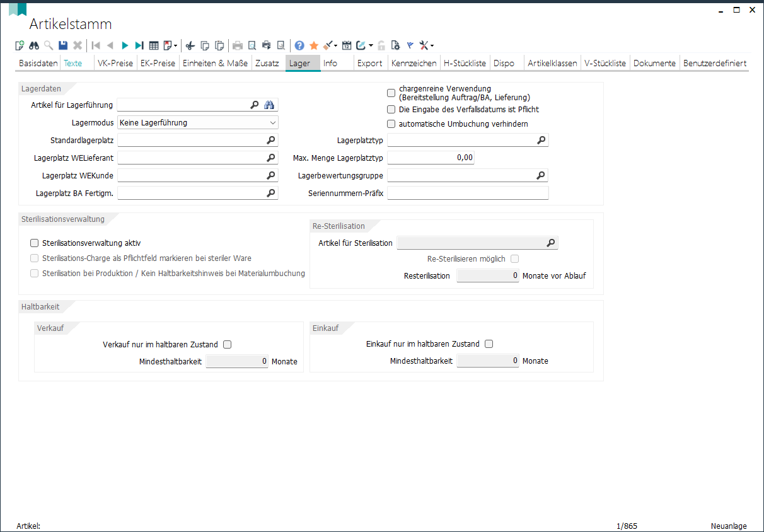
Task: Switch to the Kennzeichen tab
Action: coord(414,64)
